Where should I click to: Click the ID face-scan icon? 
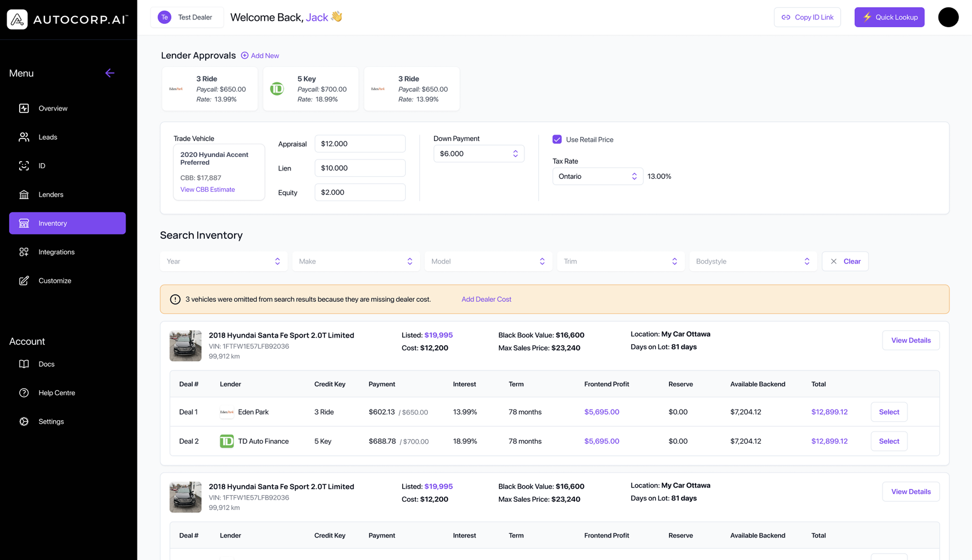pos(24,166)
